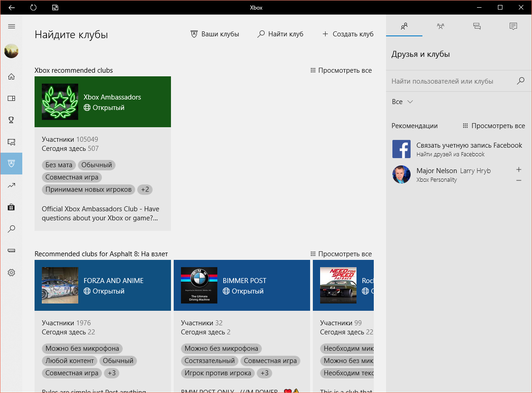Open Settings gear in sidebar
The height and width of the screenshot is (393, 532).
(x=11, y=273)
